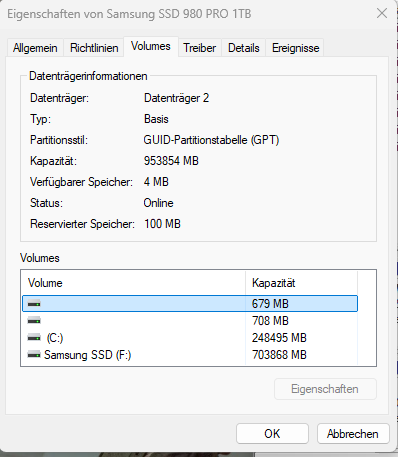Select the Volumes tab
398x457 pixels.
point(151,46)
